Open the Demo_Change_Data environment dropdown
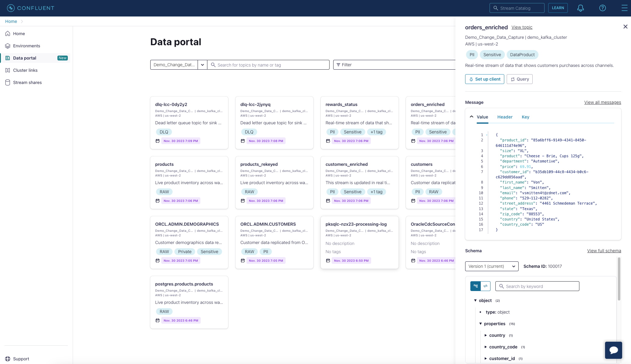This screenshot has width=631, height=364. pyautogui.click(x=202, y=65)
